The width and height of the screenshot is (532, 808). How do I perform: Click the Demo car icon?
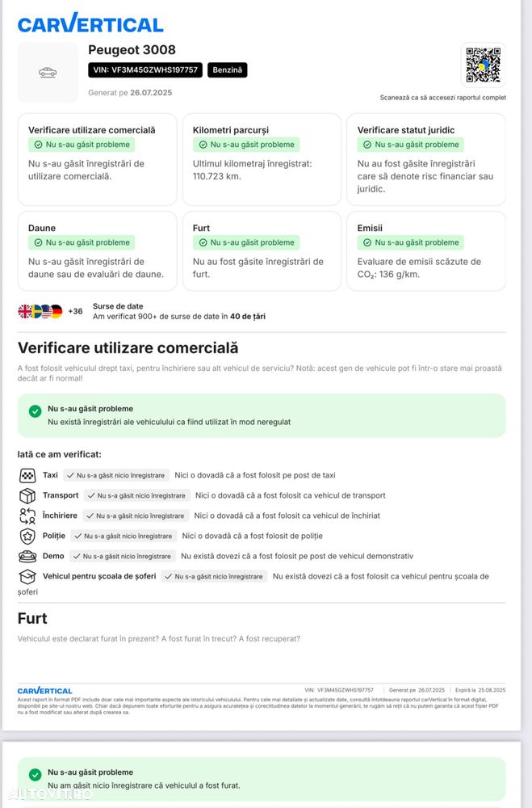click(x=27, y=556)
